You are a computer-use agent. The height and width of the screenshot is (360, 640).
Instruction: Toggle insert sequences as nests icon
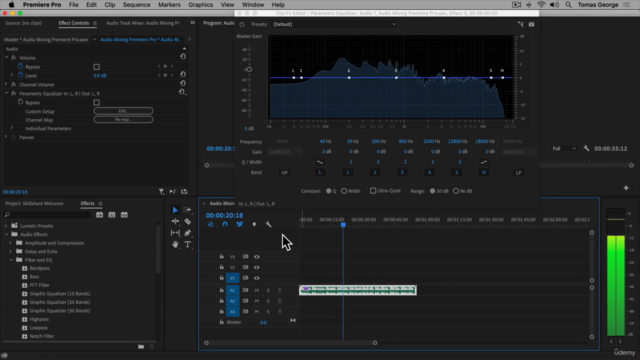(x=211, y=224)
